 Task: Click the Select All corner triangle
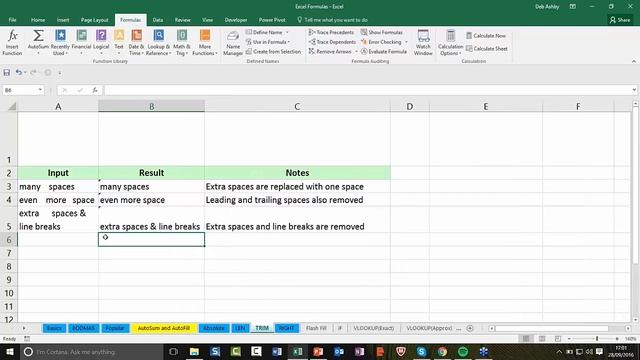(12, 107)
